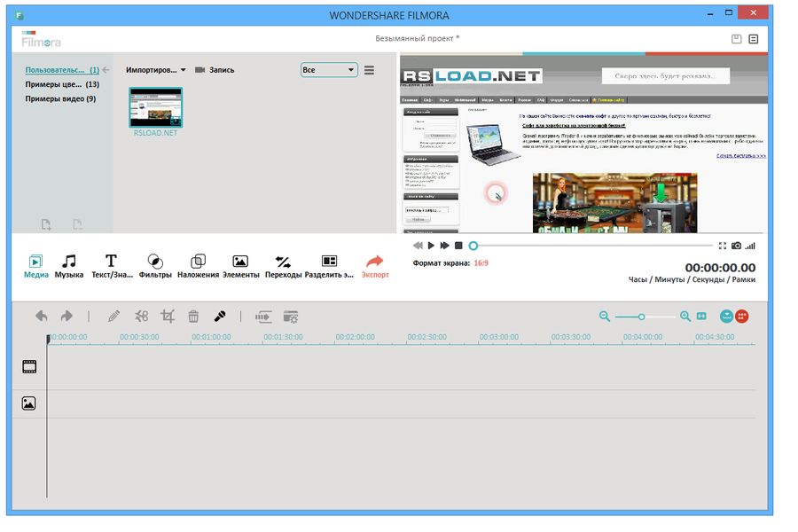The image size is (798, 532).
Task: Rewind the preview playback
Action: [x=418, y=246]
